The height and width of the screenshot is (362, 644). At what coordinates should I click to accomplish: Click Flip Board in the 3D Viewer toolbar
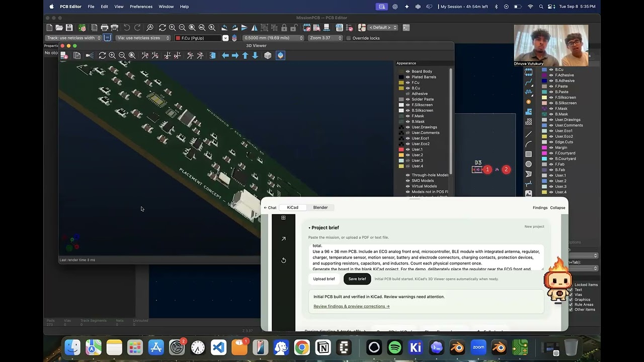212,55
